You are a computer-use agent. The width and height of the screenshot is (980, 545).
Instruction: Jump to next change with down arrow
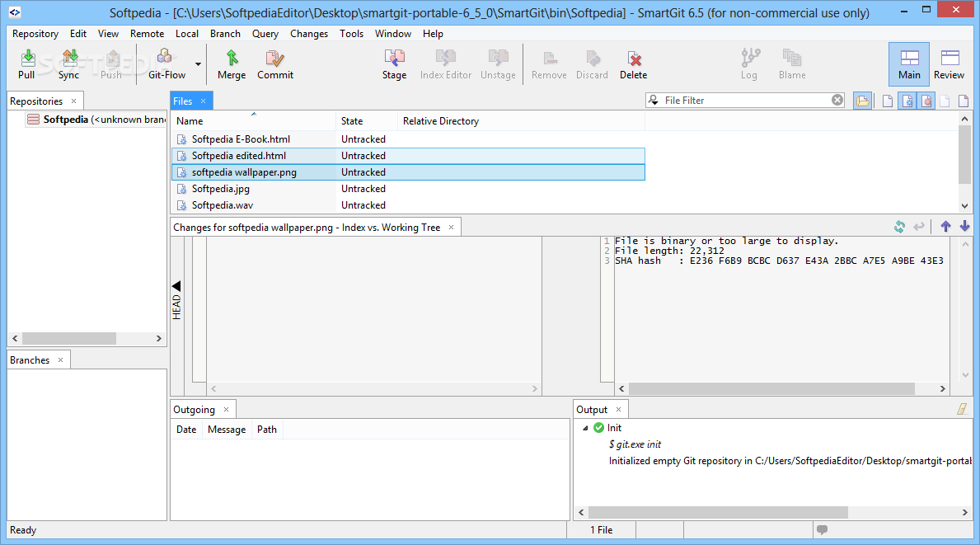pyautogui.click(x=965, y=227)
